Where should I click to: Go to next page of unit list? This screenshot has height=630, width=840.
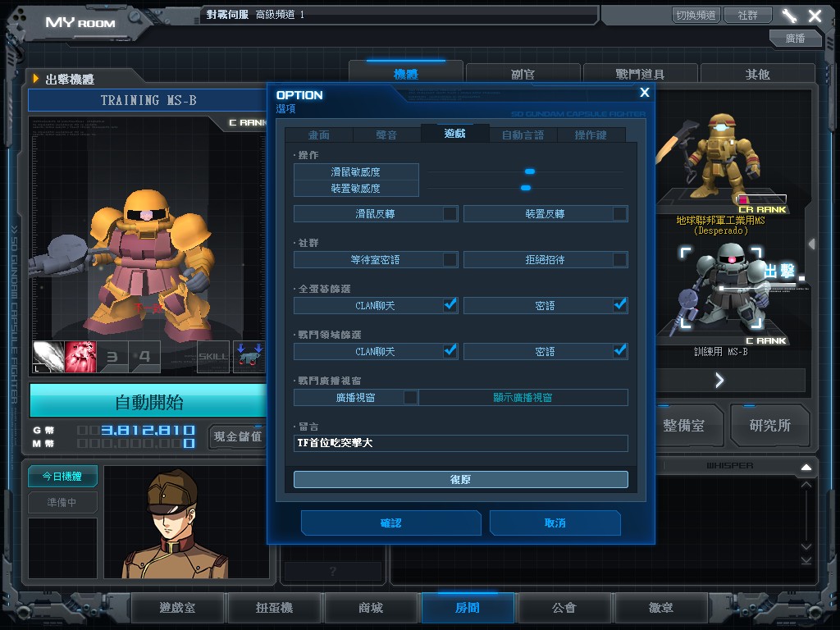pyautogui.click(x=719, y=381)
